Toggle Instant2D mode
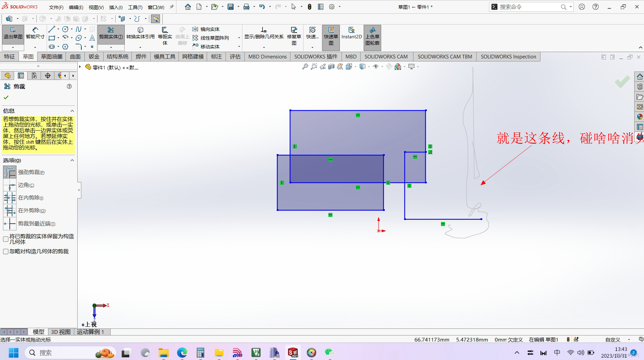This screenshot has width=644, height=360. tap(352, 33)
